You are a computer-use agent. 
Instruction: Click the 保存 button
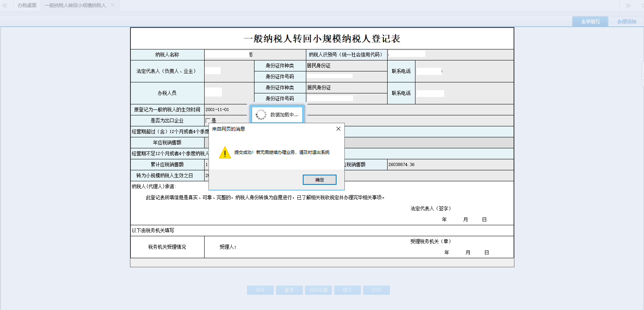click(x=260, y=290)
